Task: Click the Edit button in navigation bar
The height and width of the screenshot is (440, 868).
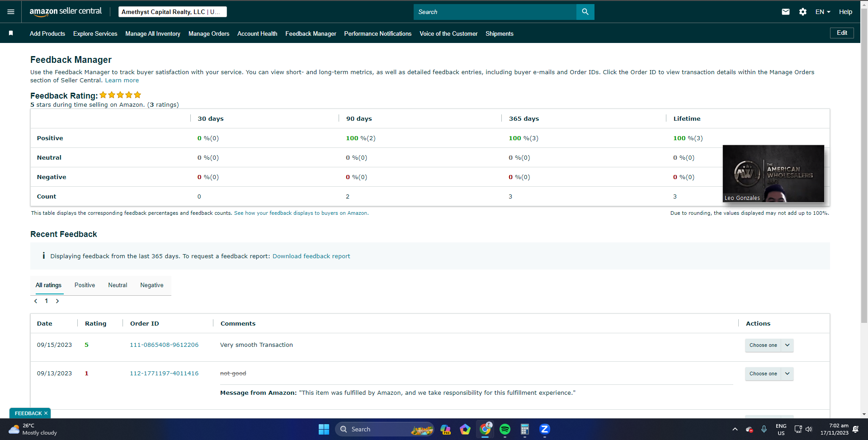Action: tap(842, 33)
